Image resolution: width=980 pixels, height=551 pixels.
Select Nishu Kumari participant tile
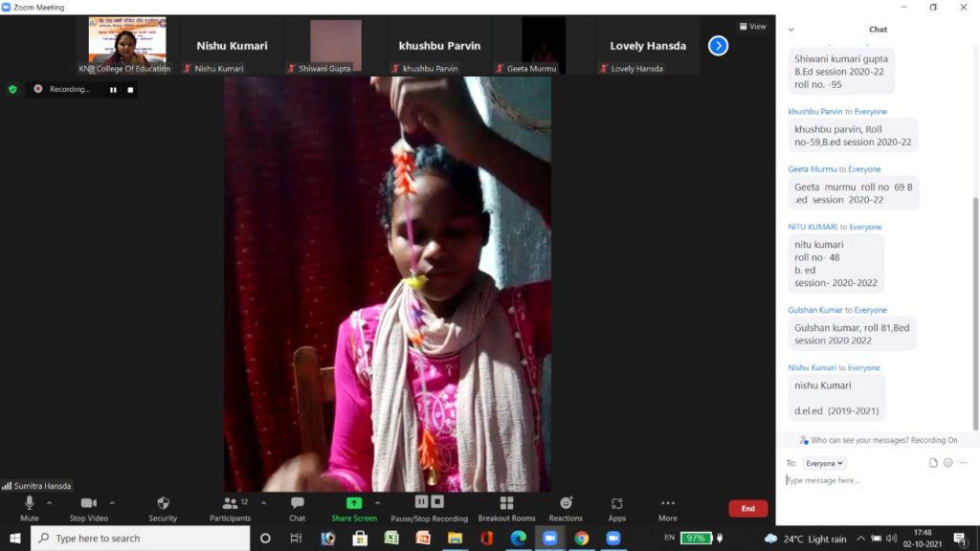point(232,45)
